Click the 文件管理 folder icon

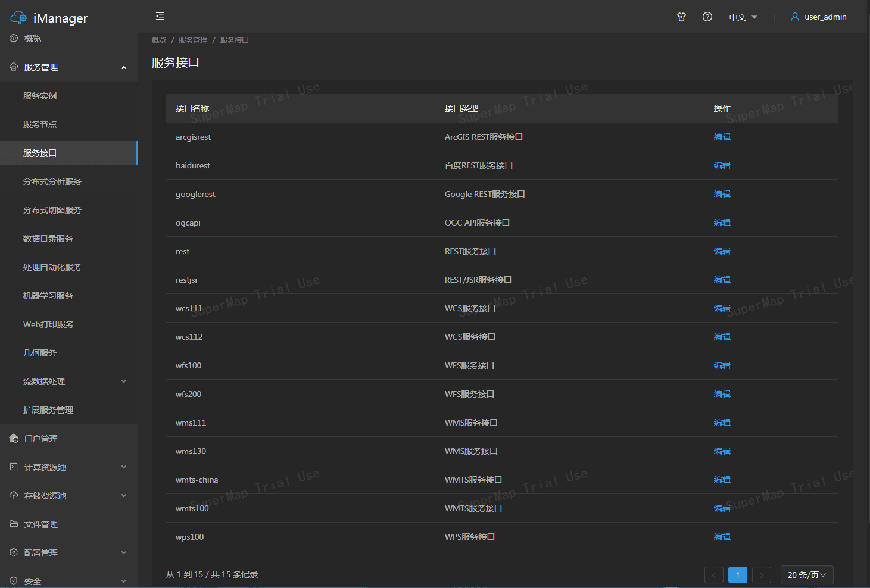(x=14, y=524)
